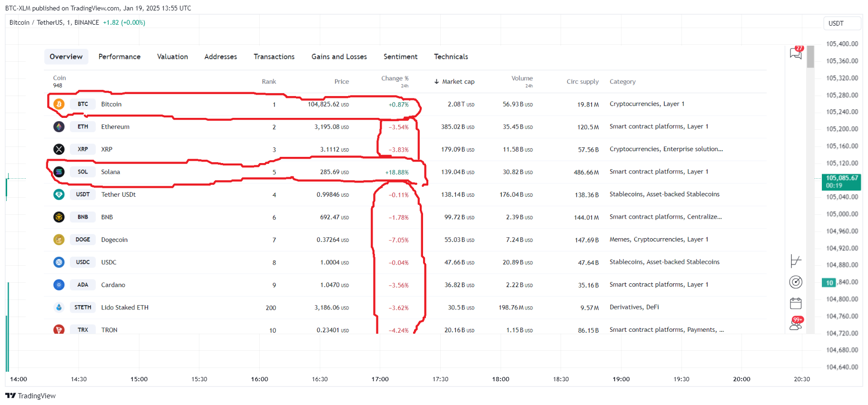The height and width of the screenshot is (405, 868).
Task: Click Solana's +18.88% change value
Action: coord(397,173)
